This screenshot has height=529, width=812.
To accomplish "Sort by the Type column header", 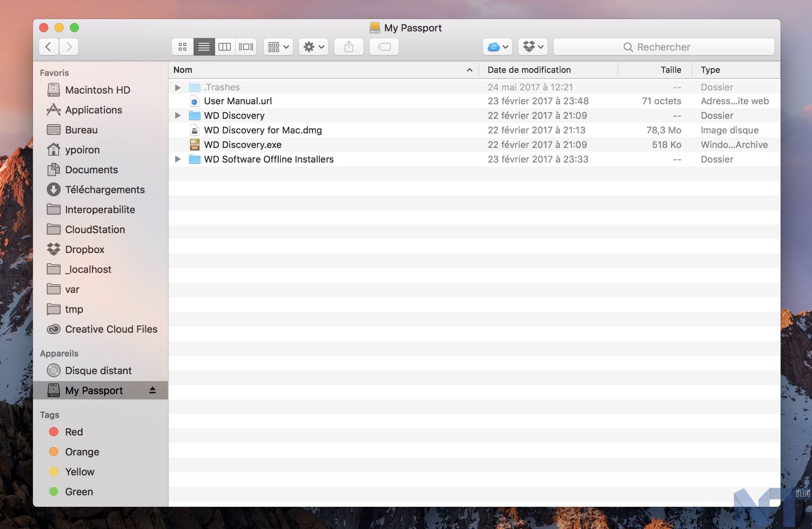I will (736, 70).
